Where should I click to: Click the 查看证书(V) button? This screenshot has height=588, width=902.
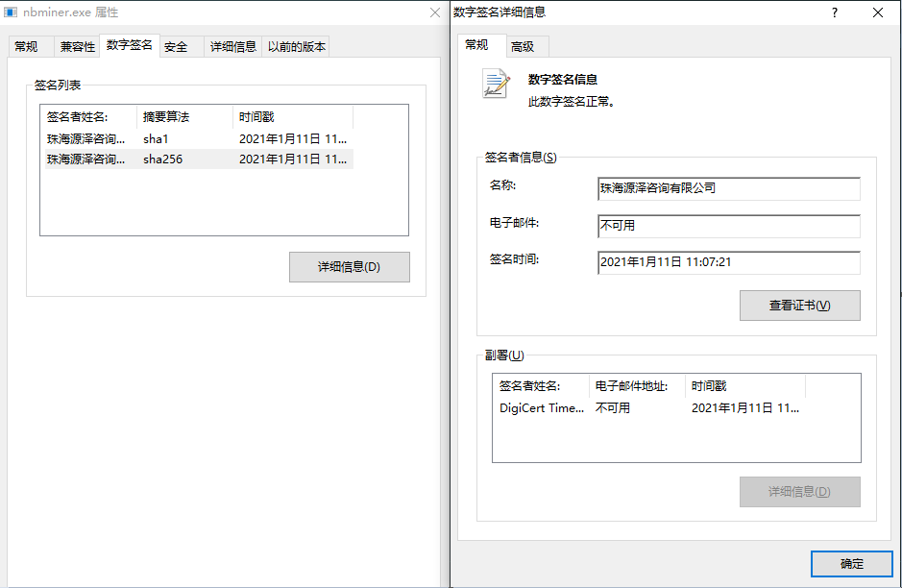[x=799, y=306]
